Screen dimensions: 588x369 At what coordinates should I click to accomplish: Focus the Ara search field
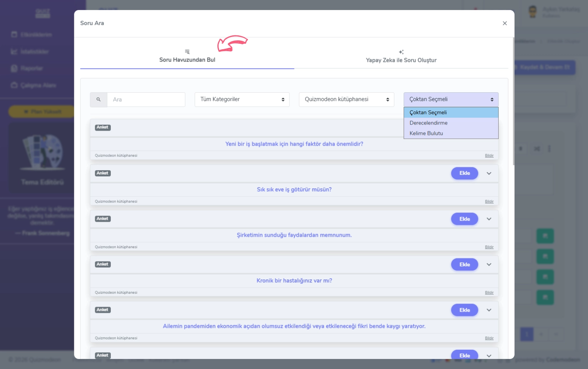(x=146, y=100)
